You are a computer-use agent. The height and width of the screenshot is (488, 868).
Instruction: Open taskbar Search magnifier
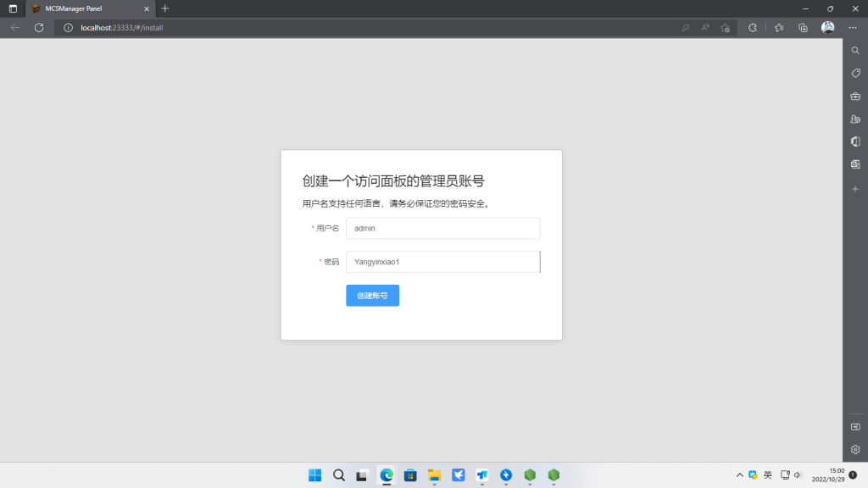(339, 475)
